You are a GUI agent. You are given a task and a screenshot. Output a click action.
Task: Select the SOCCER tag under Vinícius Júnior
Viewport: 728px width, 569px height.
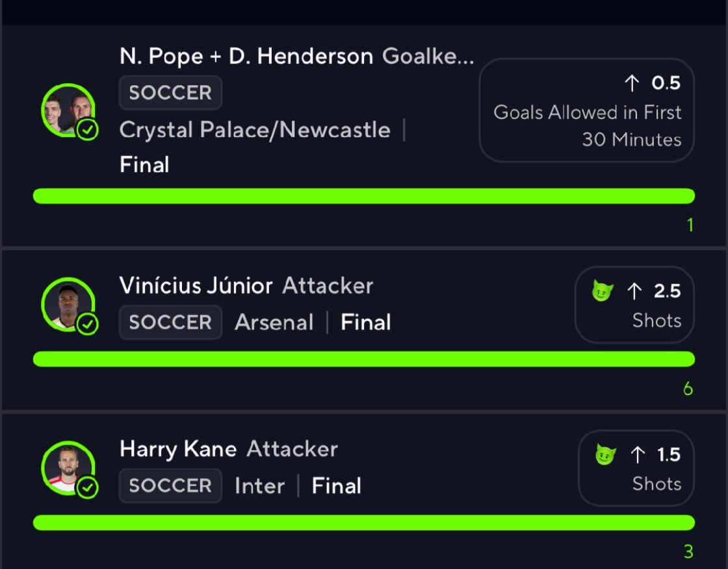tap(170, 322)
